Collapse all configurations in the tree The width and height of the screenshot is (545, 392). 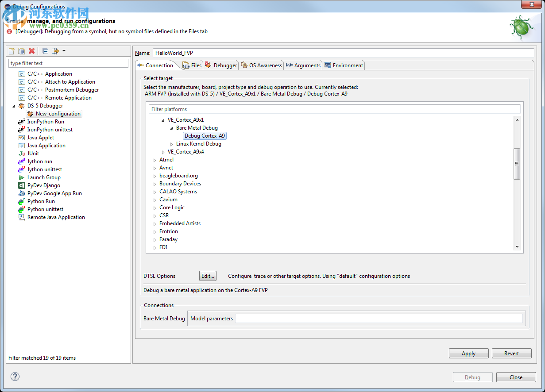pyautogui.click(x=45, y=51)
